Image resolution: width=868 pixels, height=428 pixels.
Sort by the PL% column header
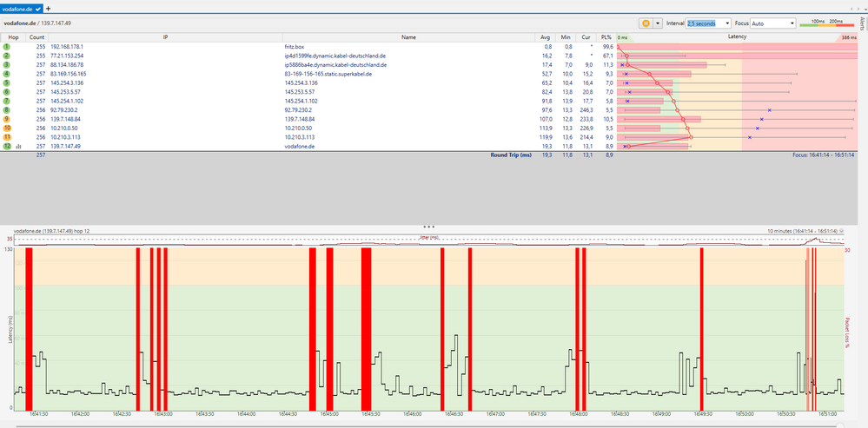[x=606, y=37]
